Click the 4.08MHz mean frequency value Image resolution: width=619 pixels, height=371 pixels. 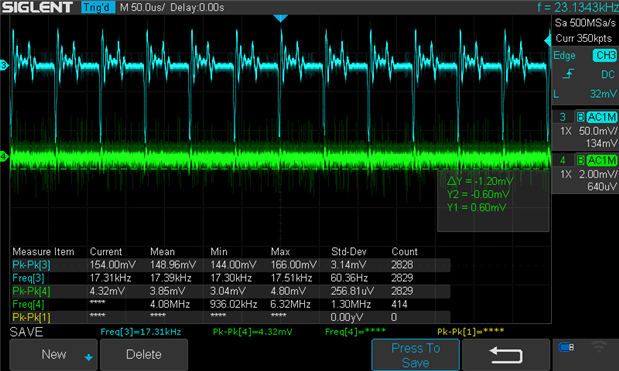tap(170, 304)
